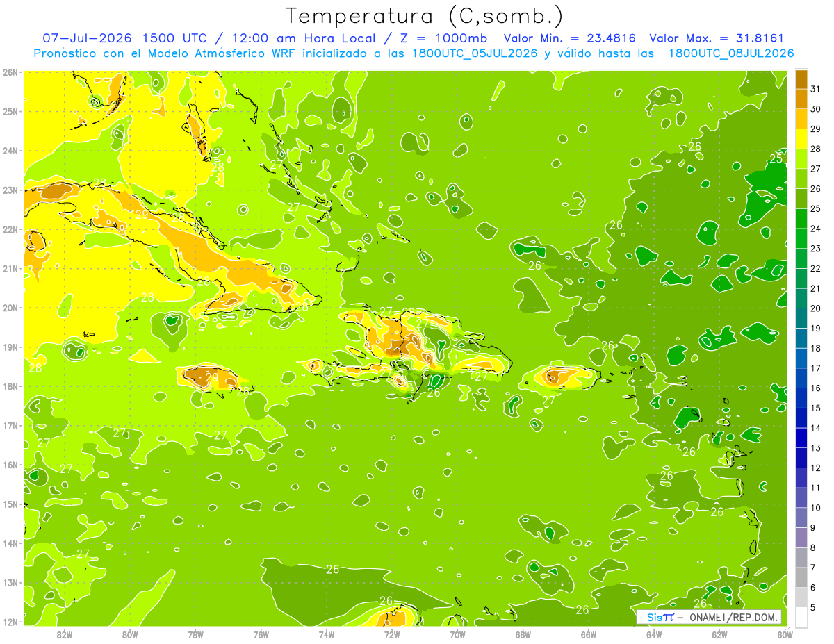Click the longitude label "72W"

(392, 634)
